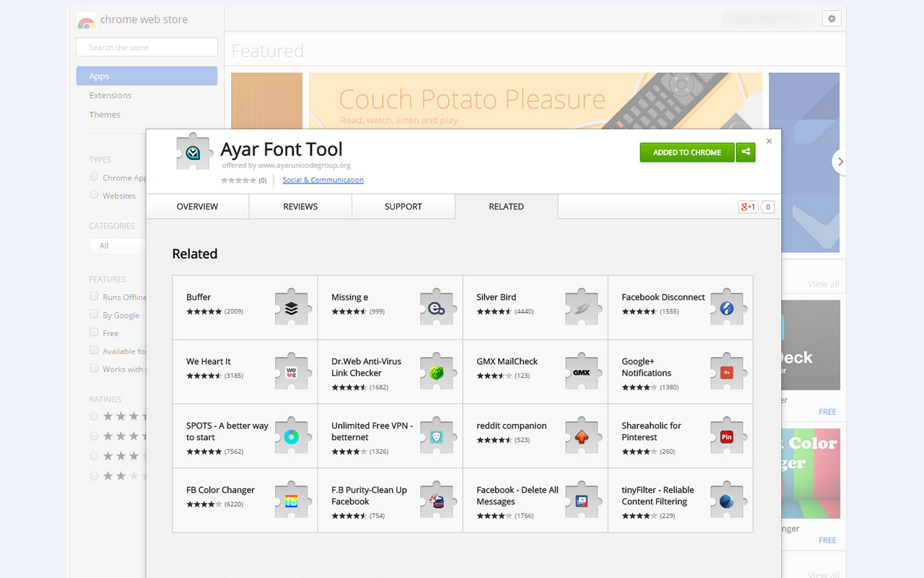Open Apps in the sidebar
The height and width of the screenshot is (578, 924).
click(147, 76)
